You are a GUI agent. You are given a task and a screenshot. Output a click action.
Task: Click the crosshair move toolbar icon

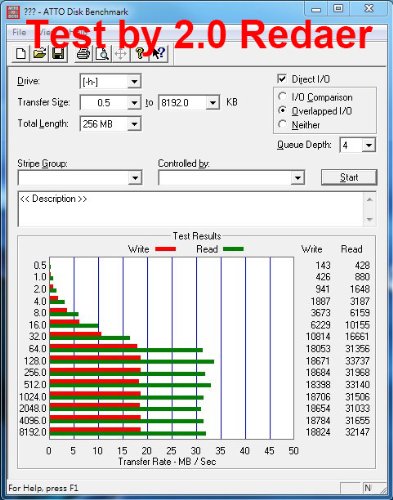[x=121, y=54]
